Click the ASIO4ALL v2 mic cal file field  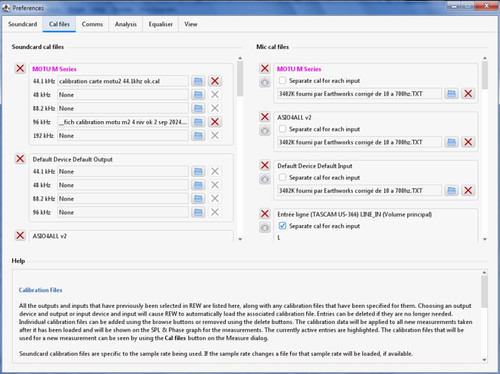pyautogui.click(x=359, y=142)
